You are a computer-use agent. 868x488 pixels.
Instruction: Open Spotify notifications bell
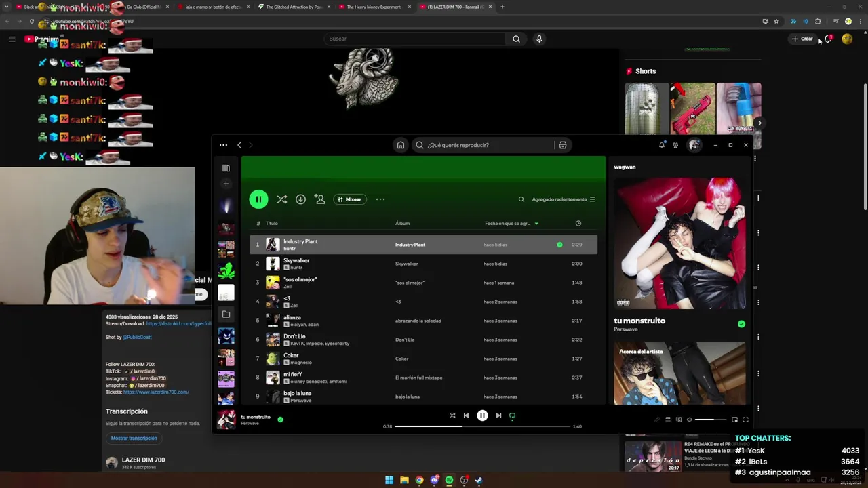662,145
